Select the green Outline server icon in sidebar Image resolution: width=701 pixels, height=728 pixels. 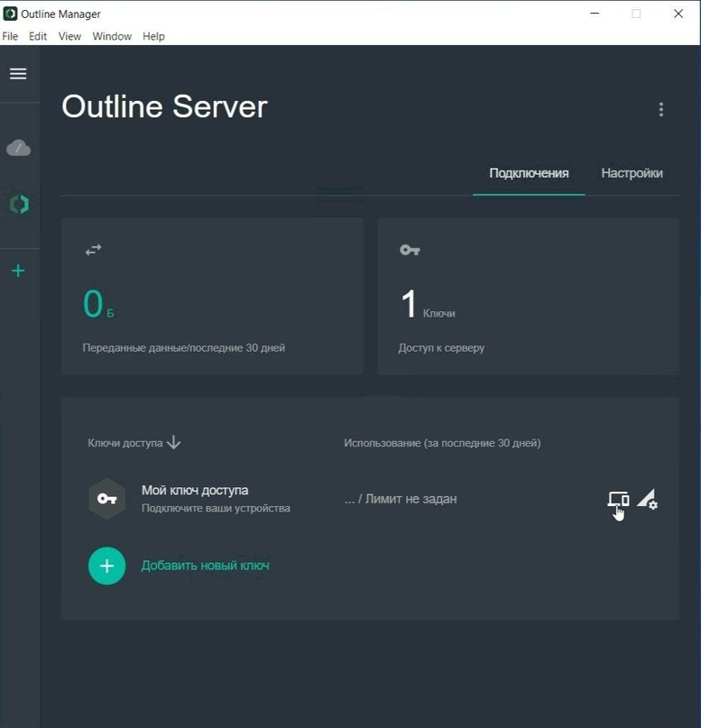[19, 204]
